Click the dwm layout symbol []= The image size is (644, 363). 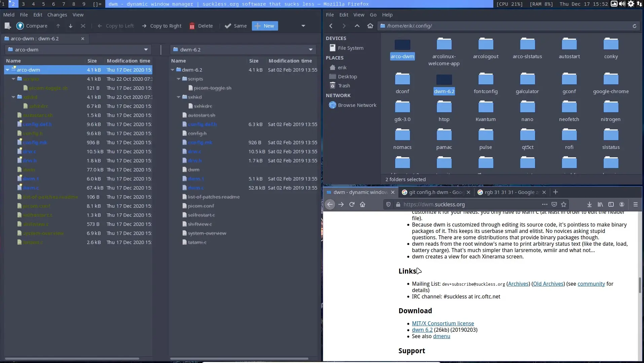(x=97, y=4)
